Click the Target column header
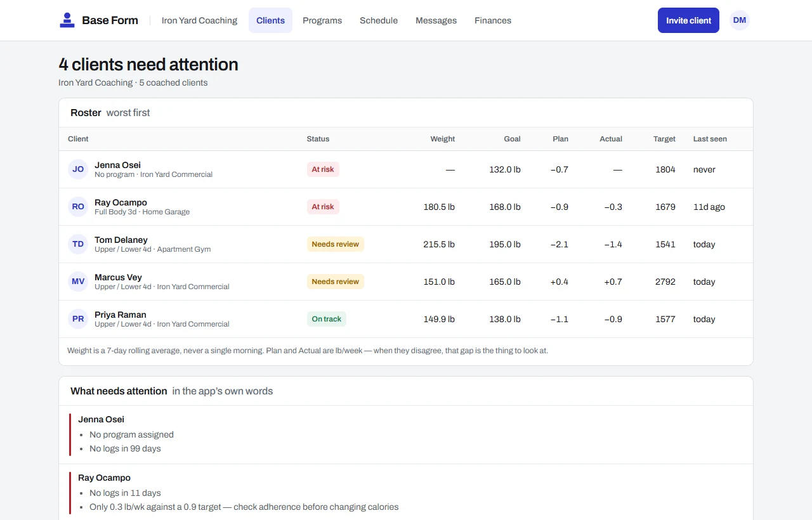The height and width of the screenshot is (520, 812). tap(664, 139)
